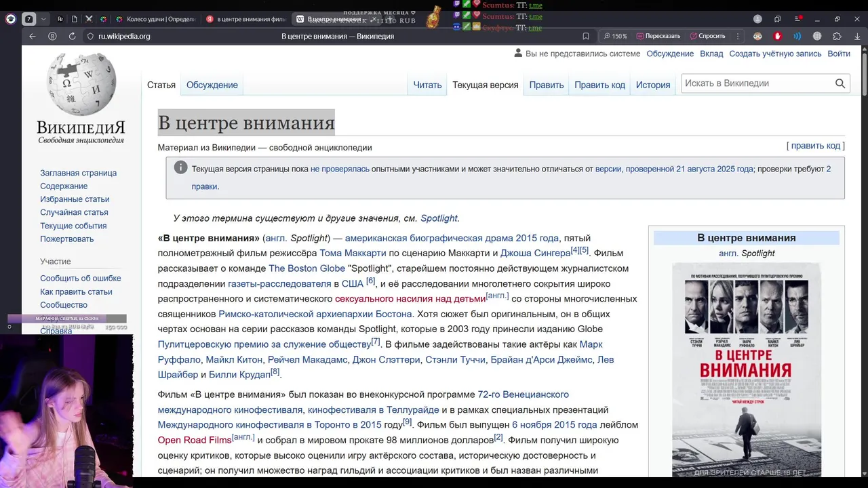Screen dimensions: 868x488
Task: Reload the Wikipedia page
Action: 72,36
